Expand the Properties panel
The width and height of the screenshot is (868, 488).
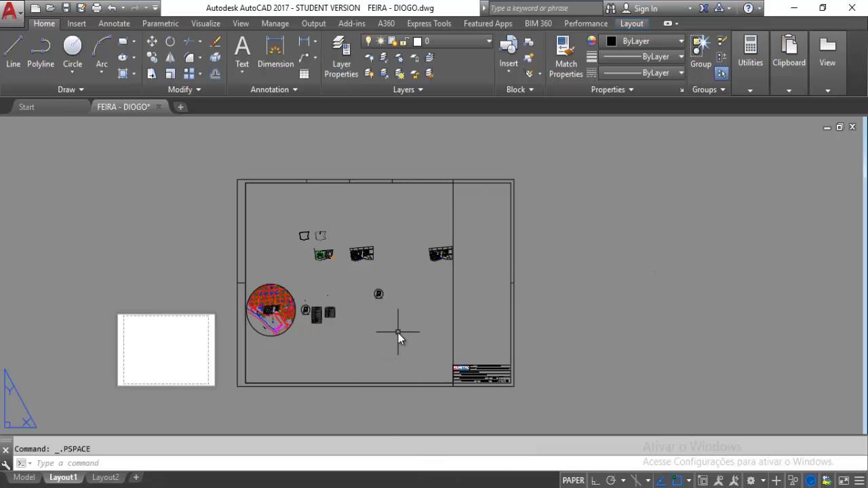click(x=612, y=89)
